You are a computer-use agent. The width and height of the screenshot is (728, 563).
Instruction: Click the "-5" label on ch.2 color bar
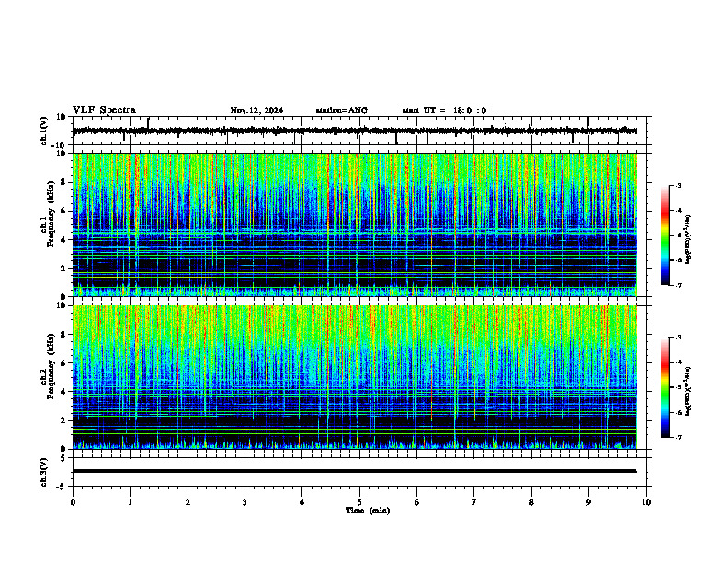(x=677, y=387)
